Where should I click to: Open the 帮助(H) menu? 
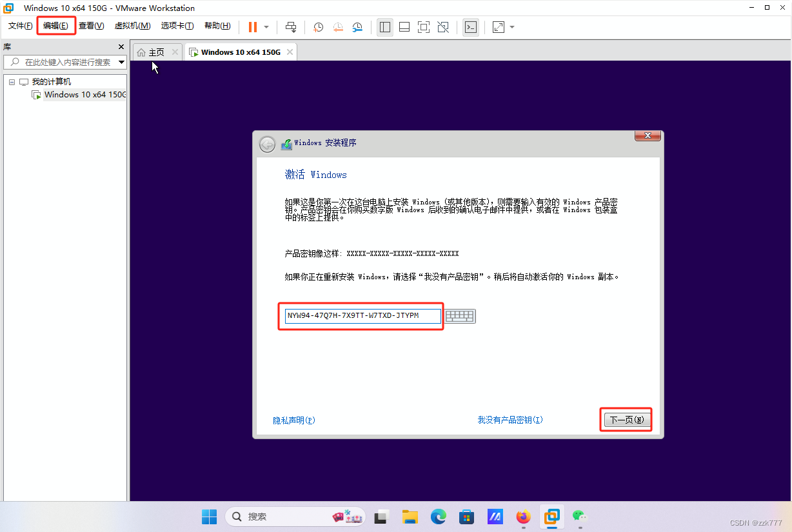pyautogui.click(x=217, y=26)
